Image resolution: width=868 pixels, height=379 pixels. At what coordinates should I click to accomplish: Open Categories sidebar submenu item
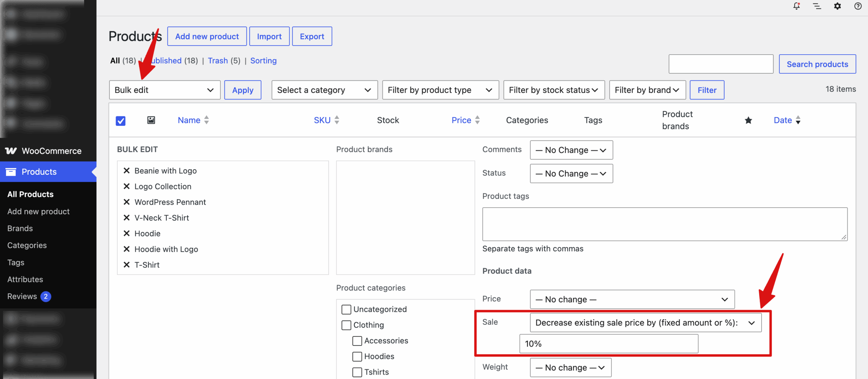pos(27,245)
